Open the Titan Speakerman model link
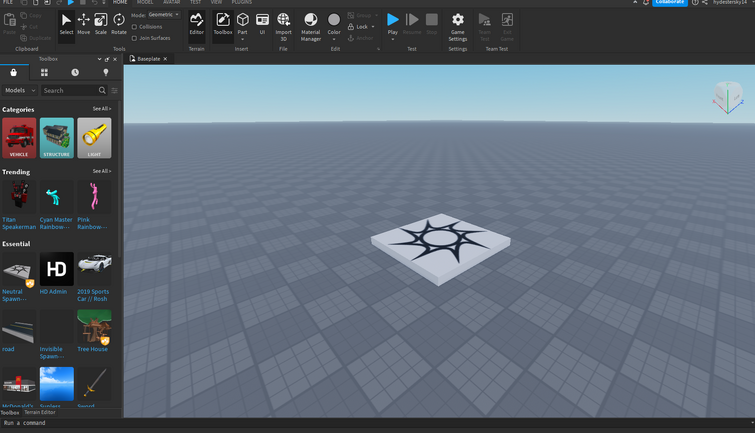755x433 pixels. pyautogui.click(x=19, y=223)
